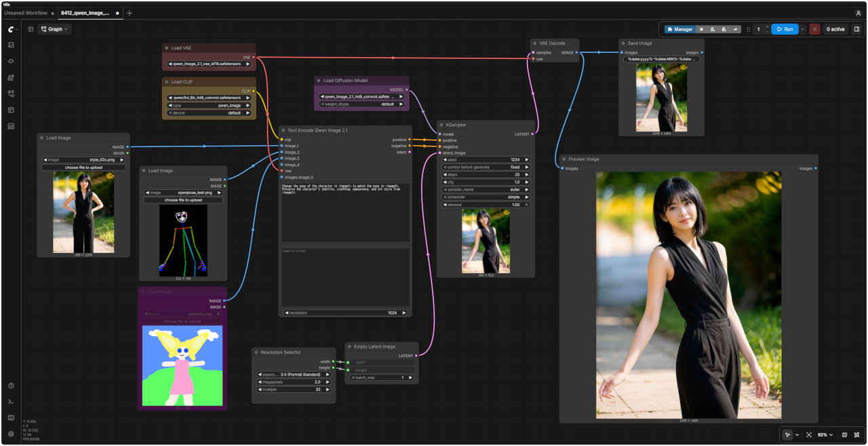Adjust the KSampler steps value

(486, 174)
